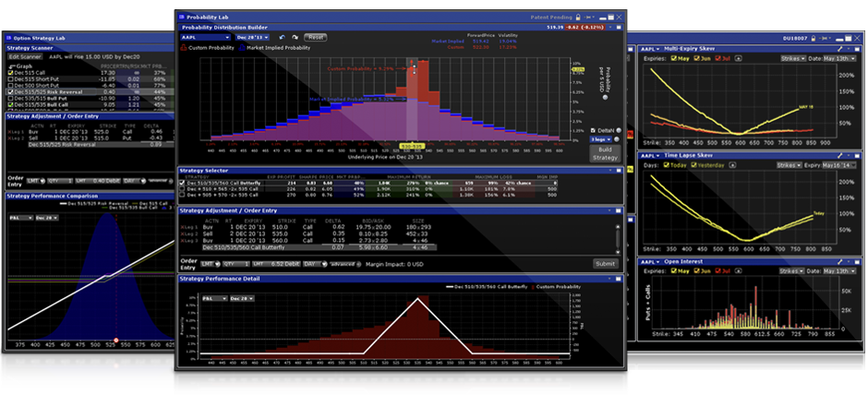Open the May 13th date dropdown in Multi-Expiry Skew
Image resolution: width=868 pixels, height=406 pixels.
click(x=839, y=58)
